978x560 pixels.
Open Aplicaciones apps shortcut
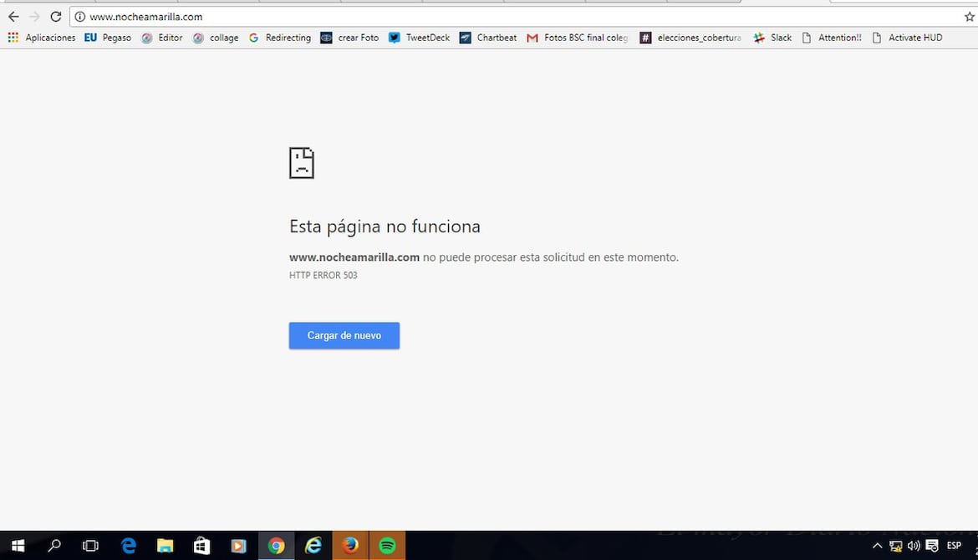point(41,38)
